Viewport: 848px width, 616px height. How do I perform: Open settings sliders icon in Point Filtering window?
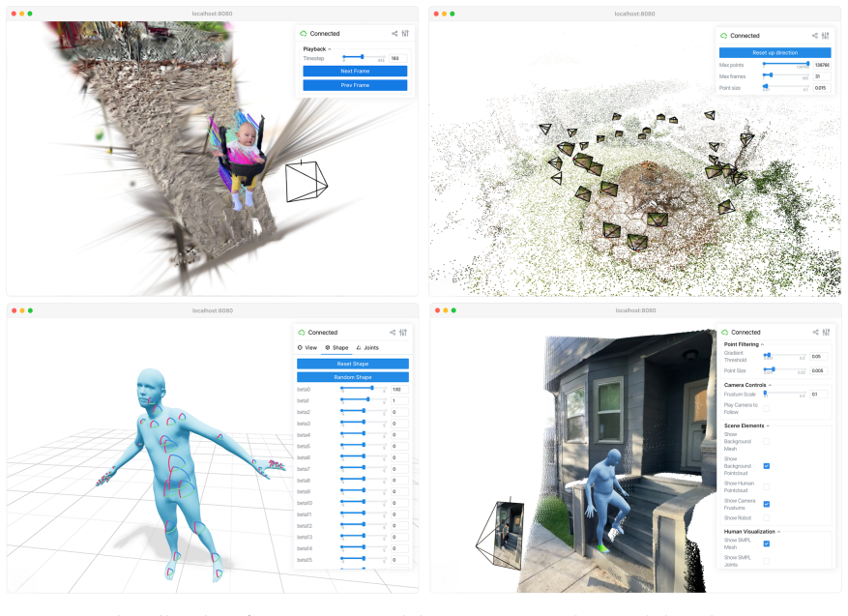coord(826,332)
